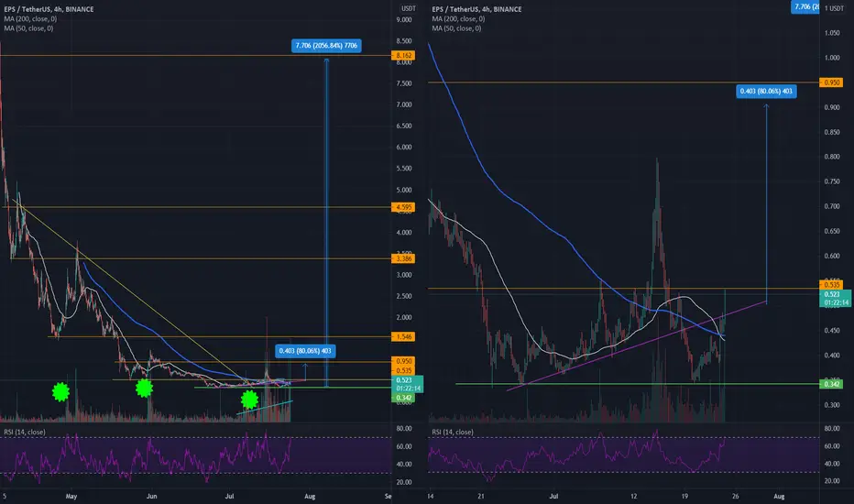Click the 0.523 current price tag in left chart
The image size is (854, 504).
click(407, 384)
